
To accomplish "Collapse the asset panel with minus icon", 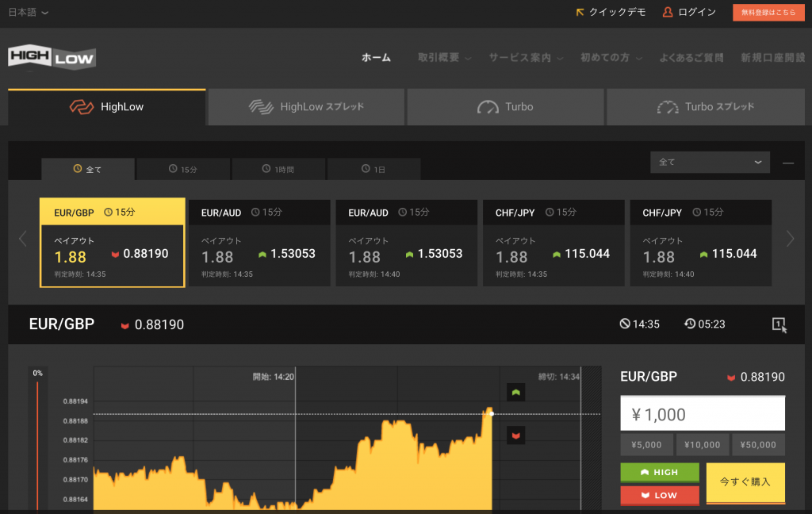I will tap(788, 163).
